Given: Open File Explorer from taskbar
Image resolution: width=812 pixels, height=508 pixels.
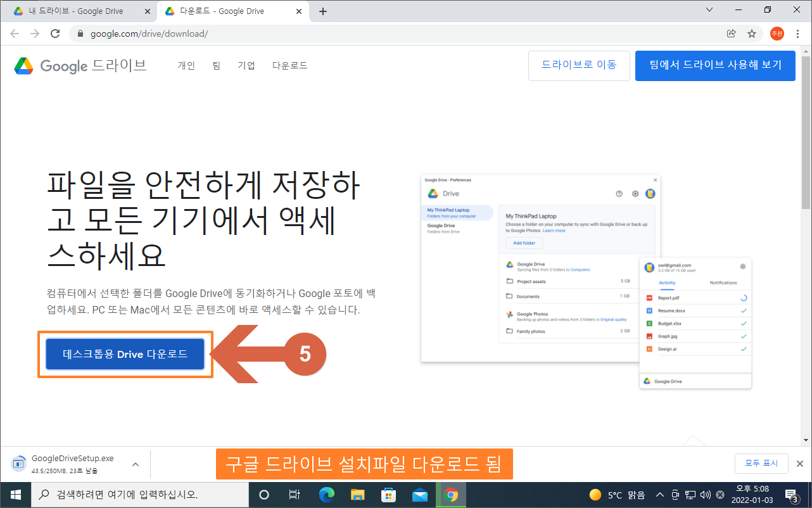Looking at the screenshot, I should [x=358, y=495].
